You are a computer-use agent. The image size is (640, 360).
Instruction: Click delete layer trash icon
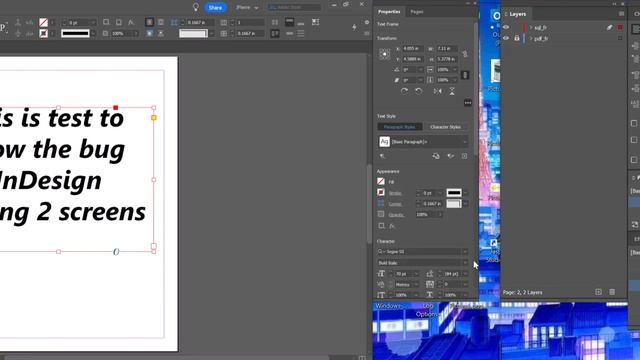[612, 292]
